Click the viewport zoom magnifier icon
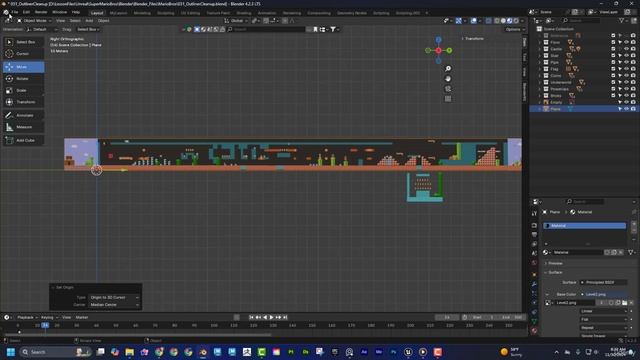 click(x=448, y=69)
